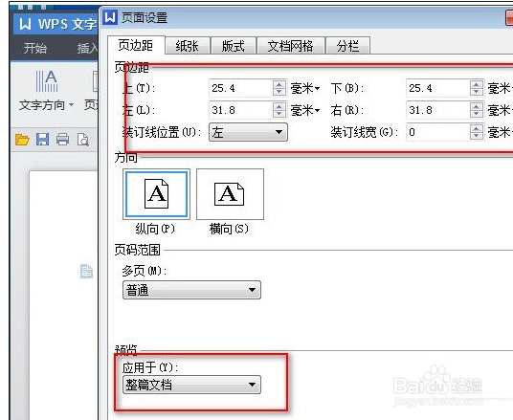Viewport: 513px width, 420px height.
Task: Open the 文档网格 tab
Action: point(291,46)
